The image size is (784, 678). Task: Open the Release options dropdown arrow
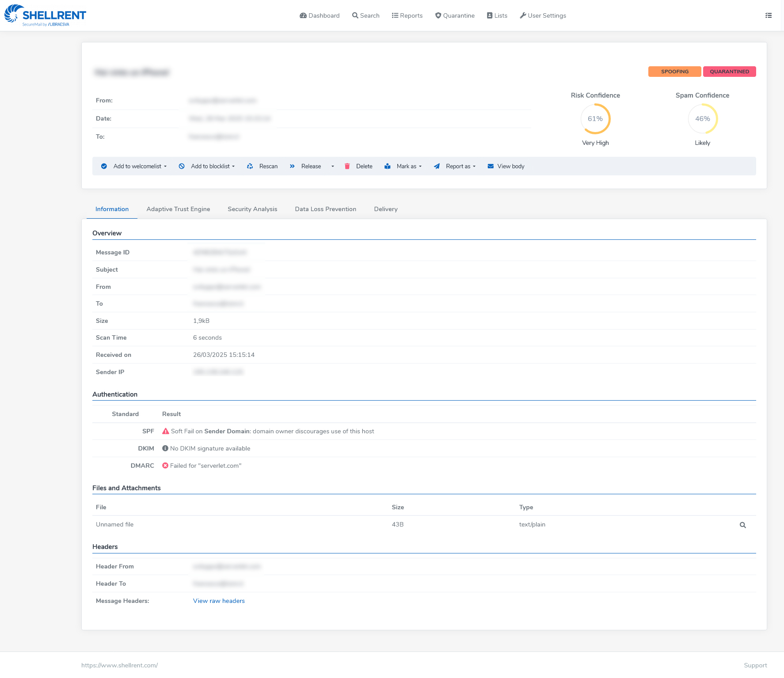(x=333, y=167)
